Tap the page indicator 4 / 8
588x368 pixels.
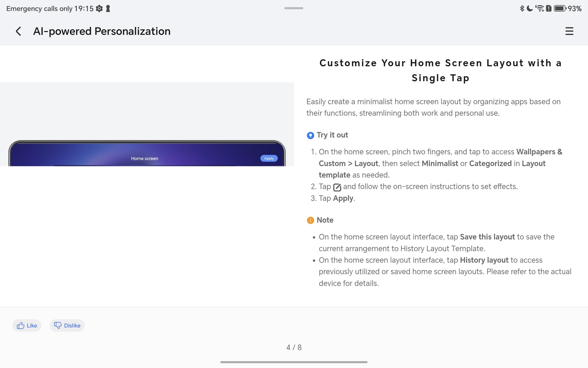pos(294,347)
